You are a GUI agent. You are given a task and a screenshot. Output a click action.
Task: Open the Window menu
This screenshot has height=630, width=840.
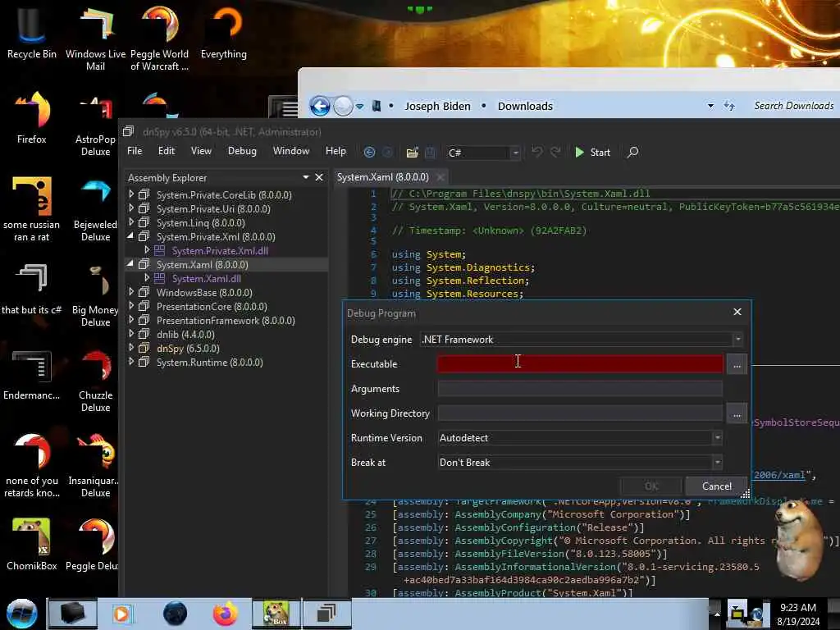(x=291, y=151)
